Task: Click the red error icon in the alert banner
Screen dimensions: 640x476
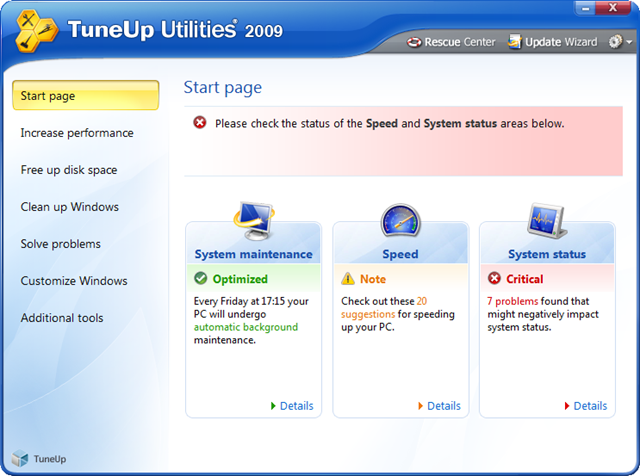Action: click(x=200, y=122)
